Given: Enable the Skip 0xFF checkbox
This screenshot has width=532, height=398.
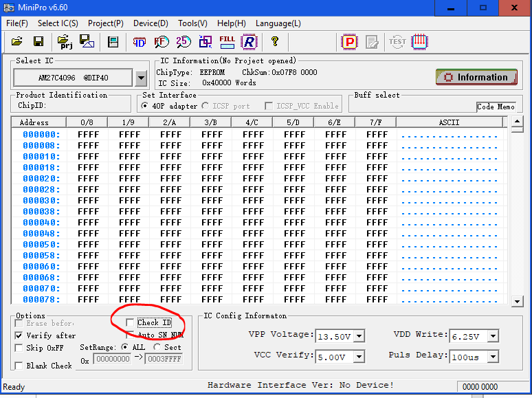Looking at the screenshot, I should 19,348.
